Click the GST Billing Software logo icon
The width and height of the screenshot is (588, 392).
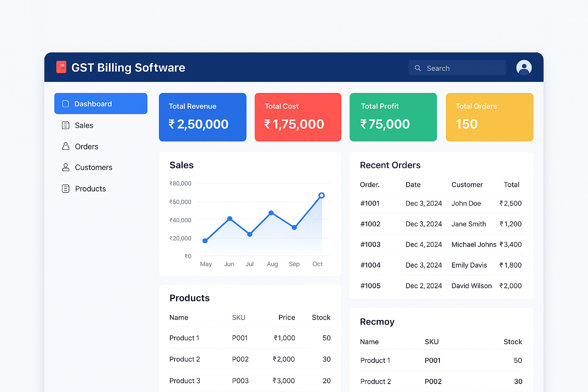coord(61,67)
